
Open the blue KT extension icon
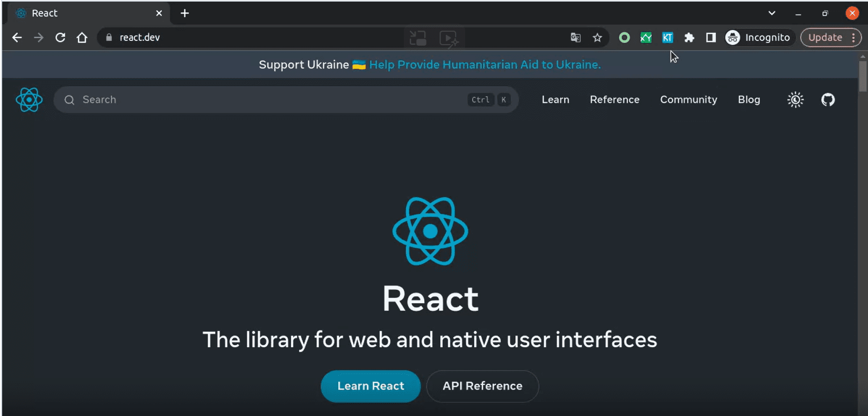click(x=667, y=38)
